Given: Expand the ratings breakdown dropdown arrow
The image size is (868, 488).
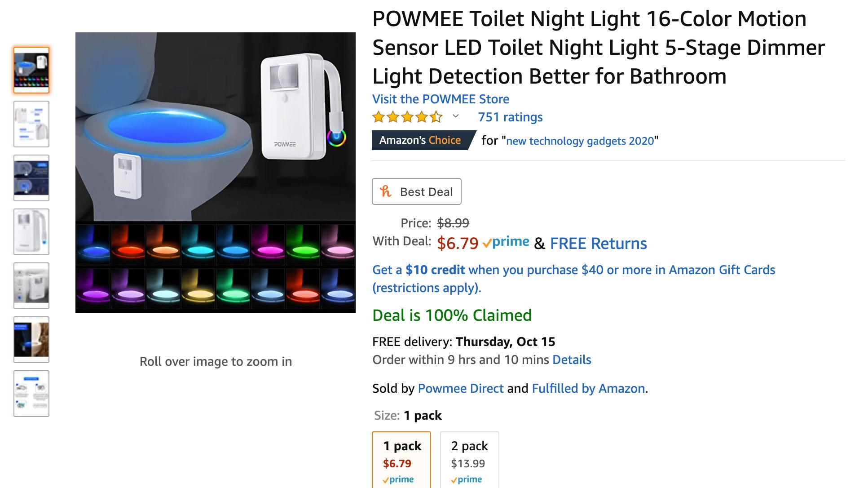Looking at the screenshot, I should point(455,117).
